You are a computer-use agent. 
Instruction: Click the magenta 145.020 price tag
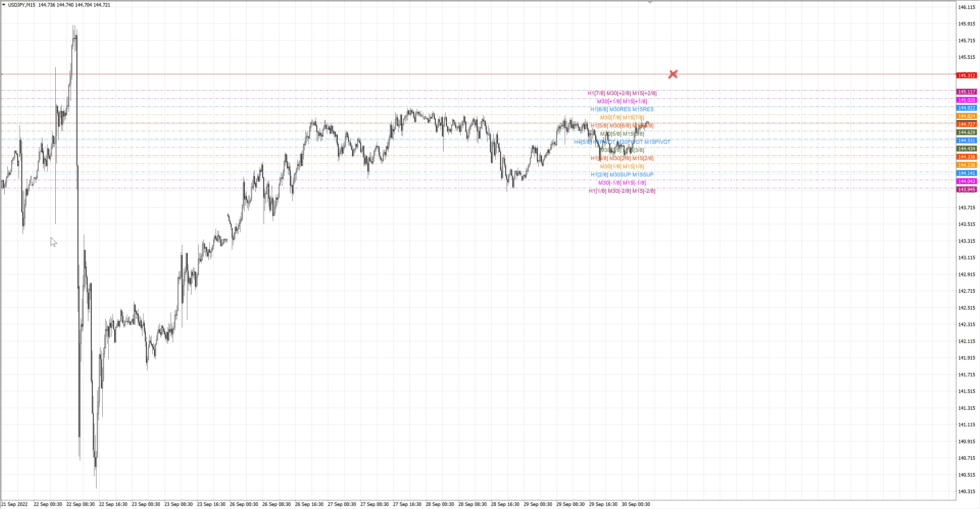[966, 100]
